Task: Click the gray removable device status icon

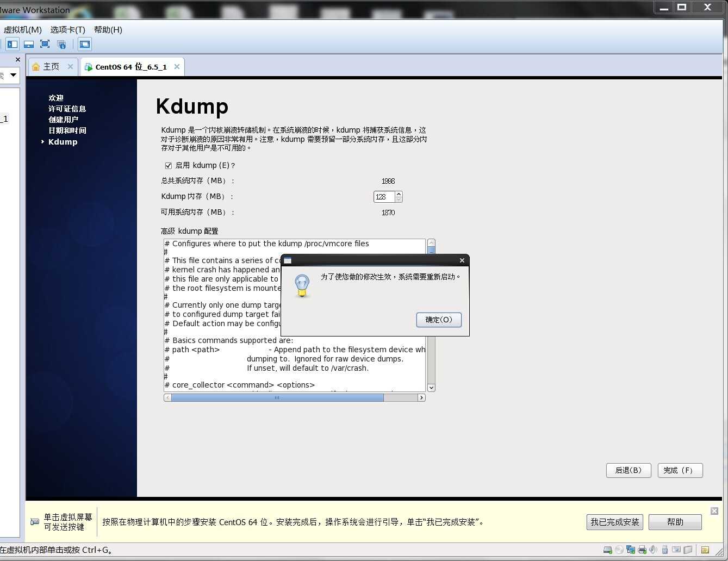Action: point(688,550)
